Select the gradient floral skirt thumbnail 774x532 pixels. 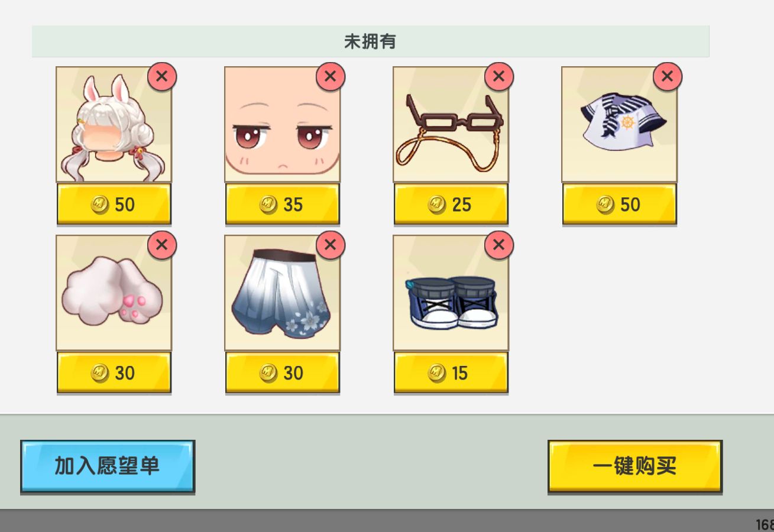[283, 293]
